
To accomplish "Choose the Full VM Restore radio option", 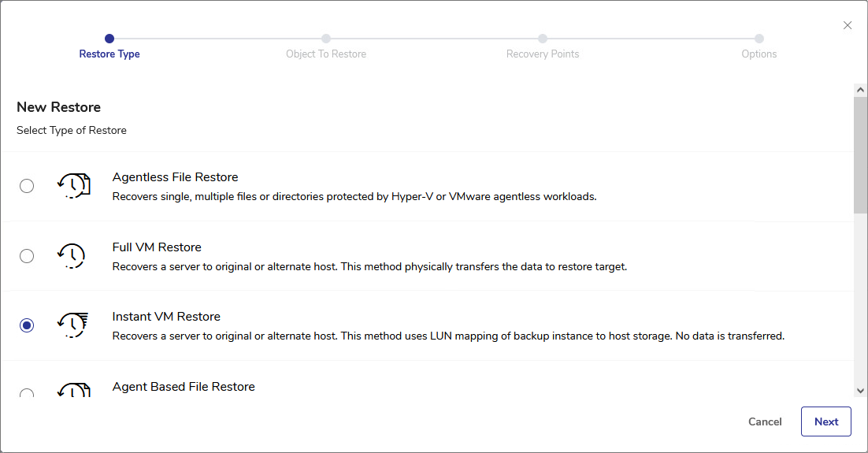I will point(27,256).
